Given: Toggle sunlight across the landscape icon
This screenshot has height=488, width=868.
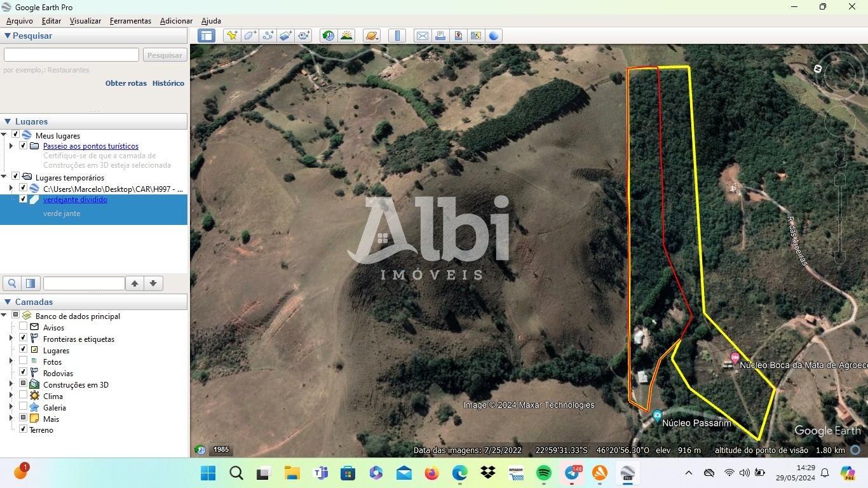Looking at the screenshot, I should tap(346, 36).
